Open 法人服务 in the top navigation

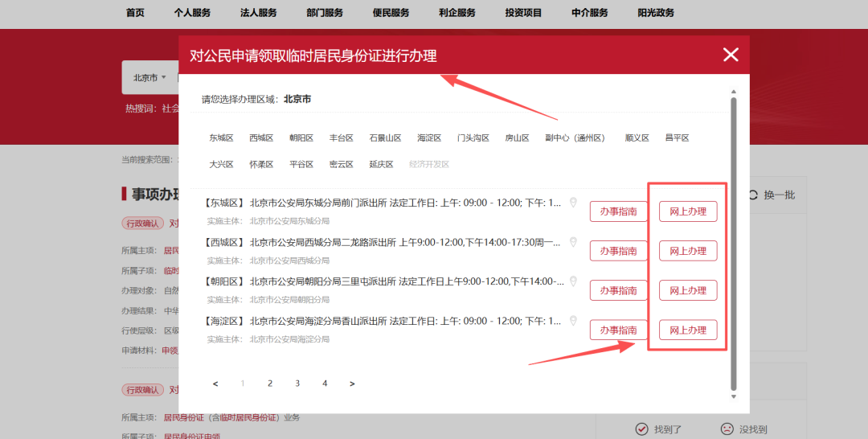coord(259,13)
